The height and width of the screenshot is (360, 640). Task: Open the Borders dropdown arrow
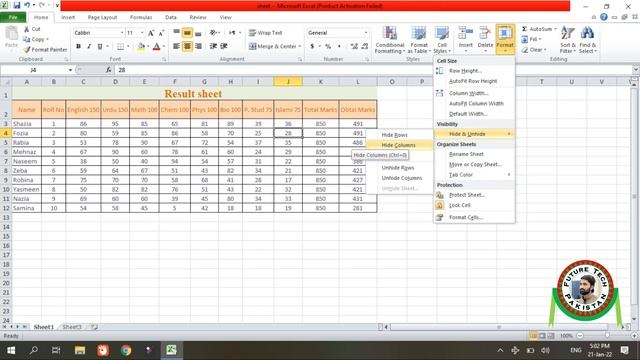tap(128, 46)
